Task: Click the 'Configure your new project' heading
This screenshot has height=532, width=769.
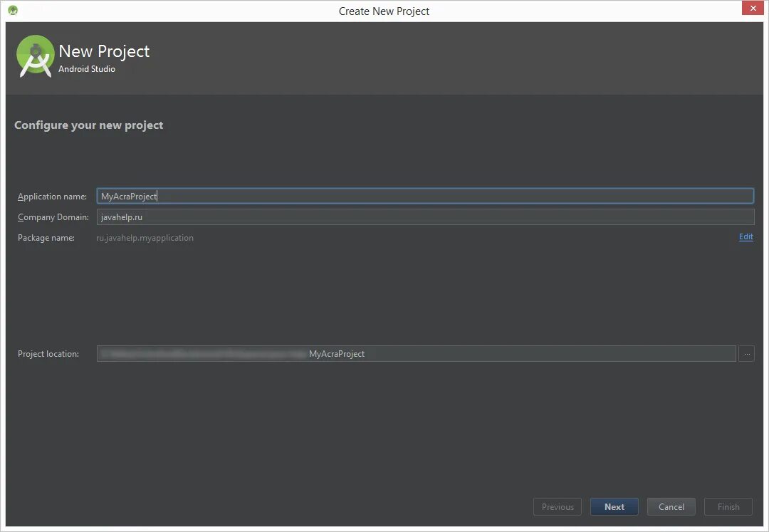Action: coord(89,125)
